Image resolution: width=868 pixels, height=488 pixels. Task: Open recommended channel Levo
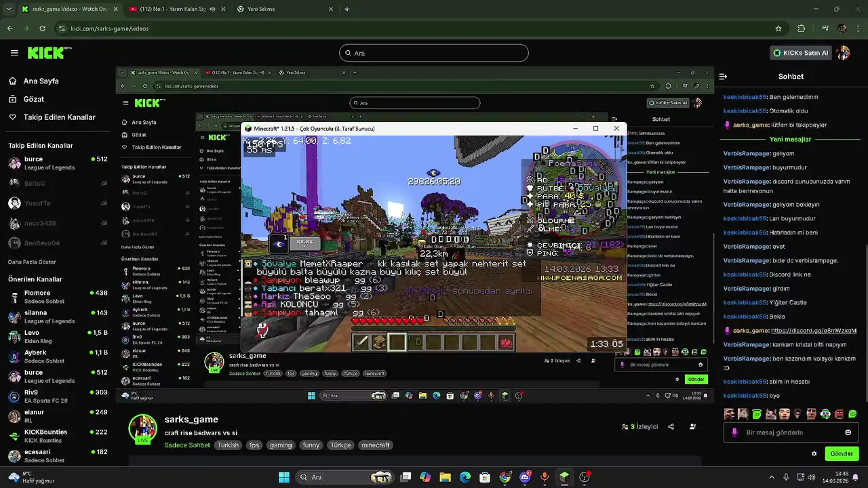point(58,337)
